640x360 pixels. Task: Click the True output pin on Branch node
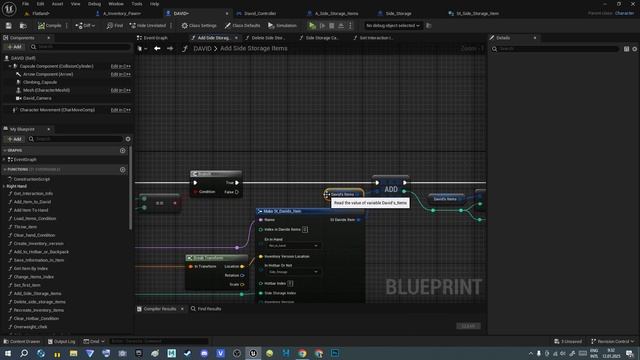pyautogui.click(x=237, y=183)
